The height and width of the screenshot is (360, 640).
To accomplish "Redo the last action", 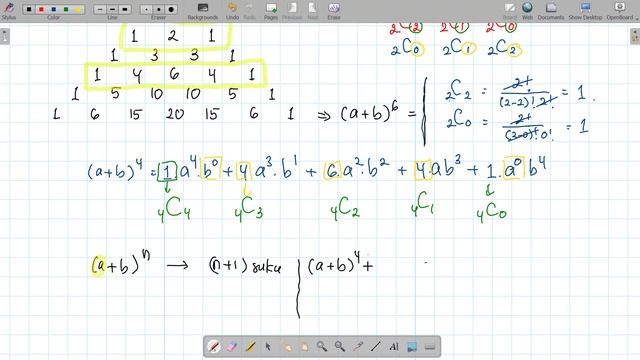I will coord(249,11).
